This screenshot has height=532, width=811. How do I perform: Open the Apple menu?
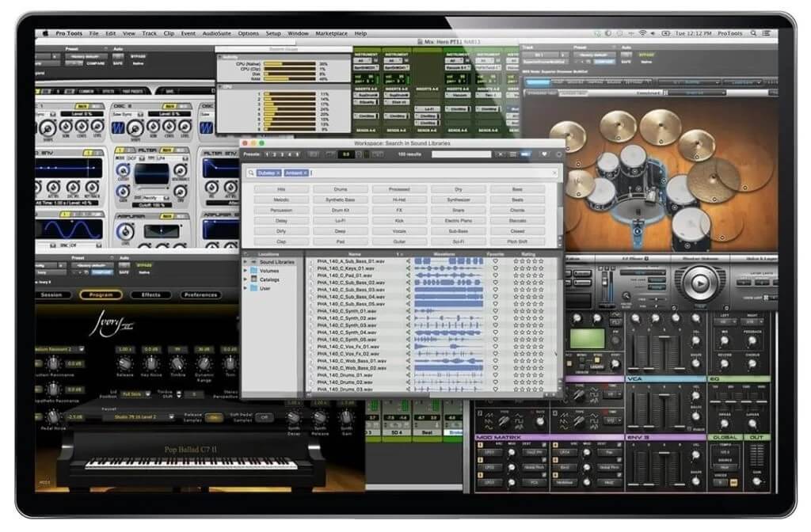click(45, 33)
